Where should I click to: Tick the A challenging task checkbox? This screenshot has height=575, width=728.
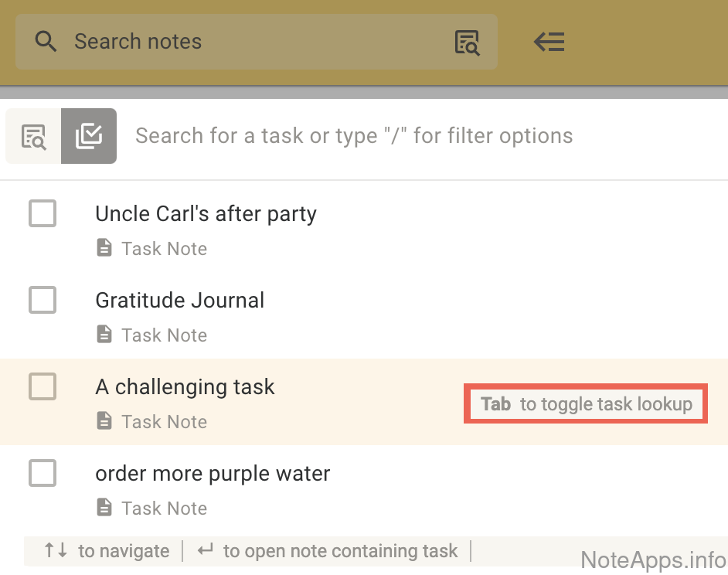43,386
